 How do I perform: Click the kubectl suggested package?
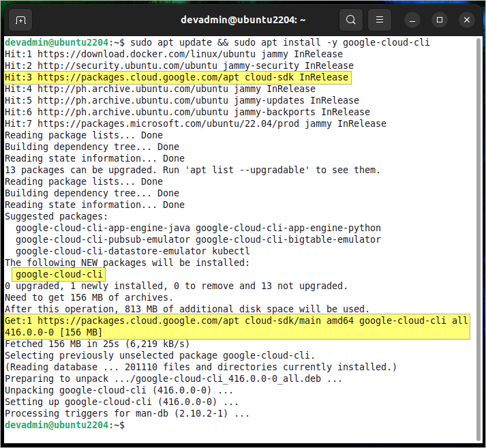click(231, 251)
